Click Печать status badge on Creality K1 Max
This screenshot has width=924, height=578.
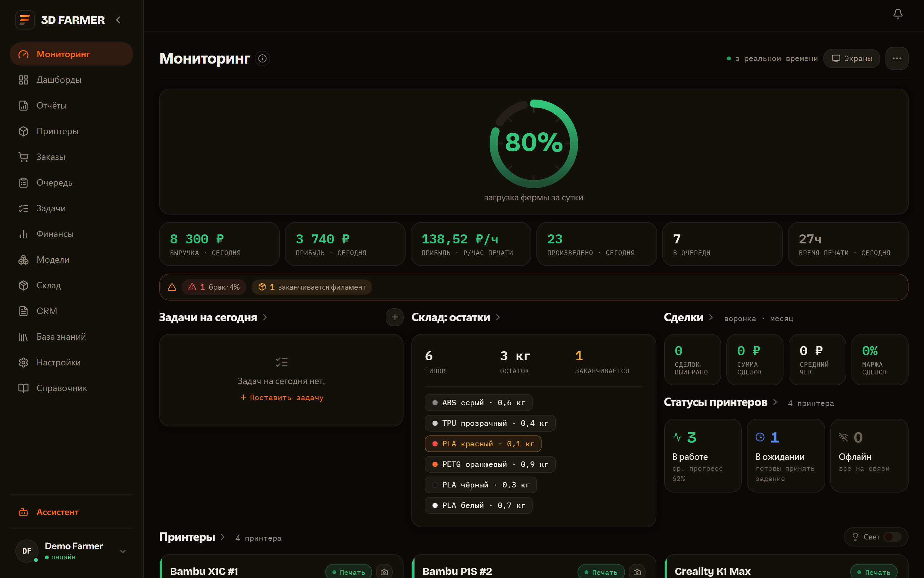(x=874, y=572)
